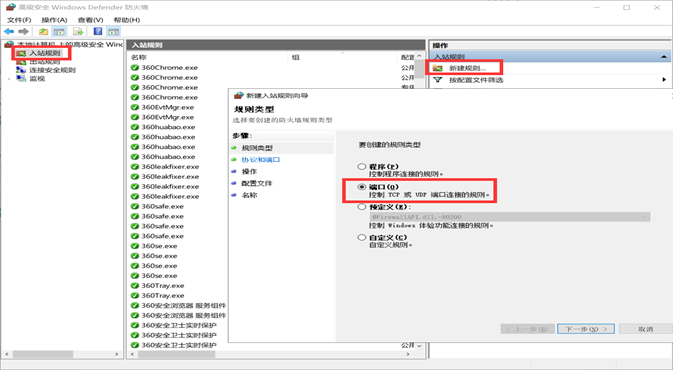The width and height of the screenshot is (673, 370).
Task: Click the 新建入站规则向导 dialog title icon
Action: pos(239,95)
